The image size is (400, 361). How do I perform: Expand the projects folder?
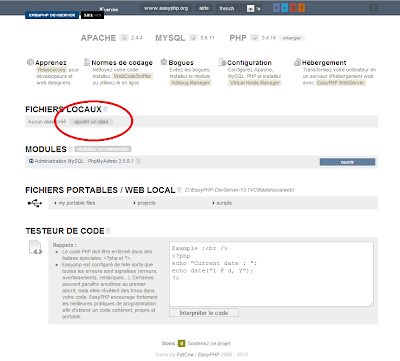coord(144,203)
